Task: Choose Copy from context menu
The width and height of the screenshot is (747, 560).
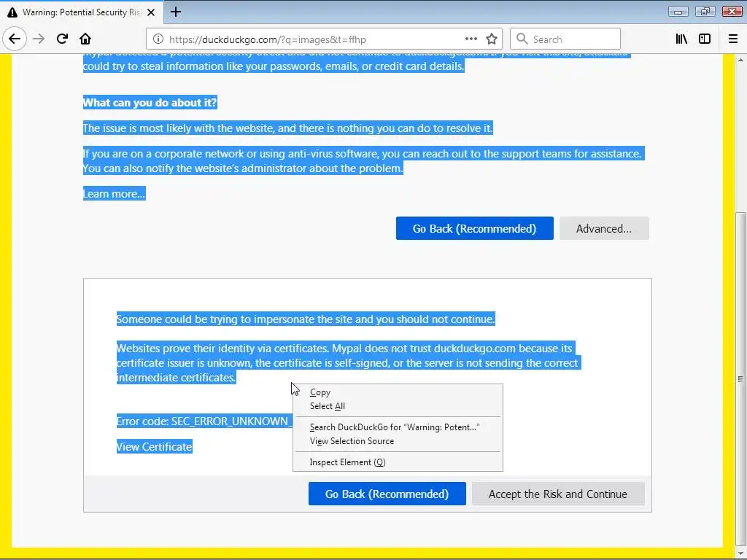Action: (320, 392)
